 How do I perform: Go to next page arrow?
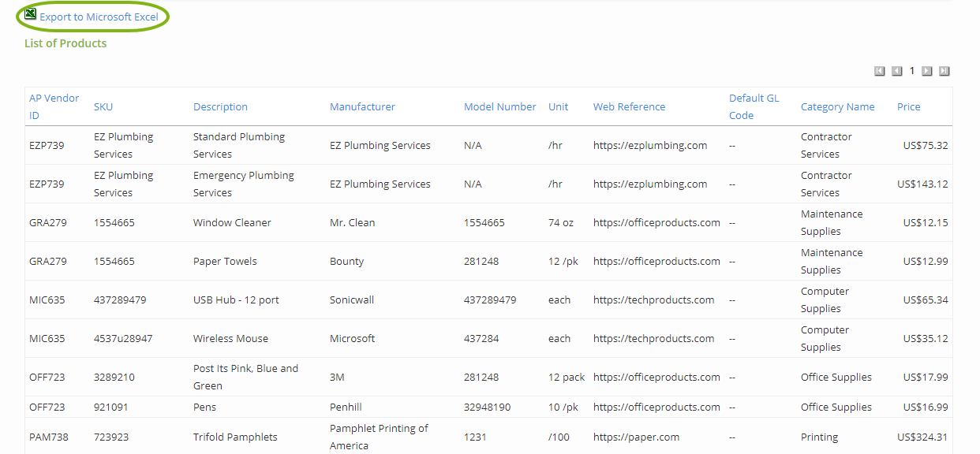[927, 71]
